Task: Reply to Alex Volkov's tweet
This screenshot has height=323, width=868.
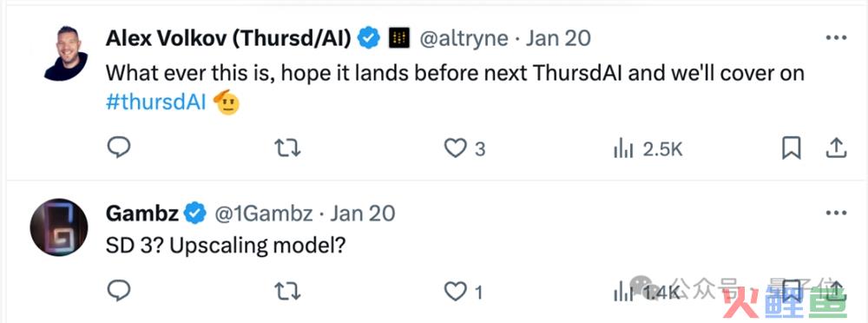Action: [x=118, y=148]
